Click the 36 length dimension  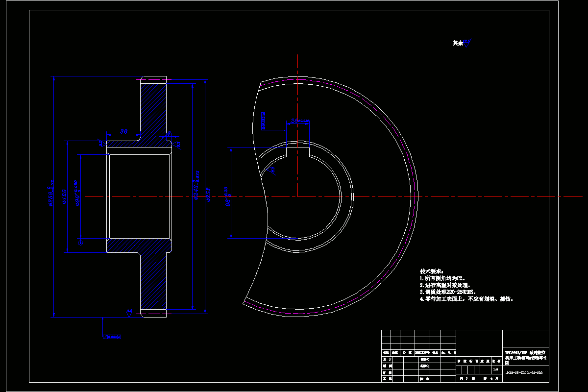[x=124, y=132]
